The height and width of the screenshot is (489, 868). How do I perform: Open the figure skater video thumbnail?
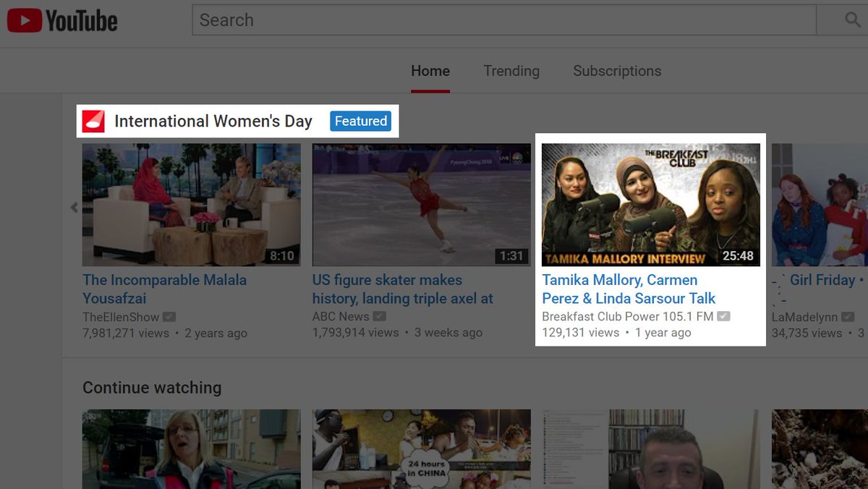pyautogui.click(x=422, y=205)
